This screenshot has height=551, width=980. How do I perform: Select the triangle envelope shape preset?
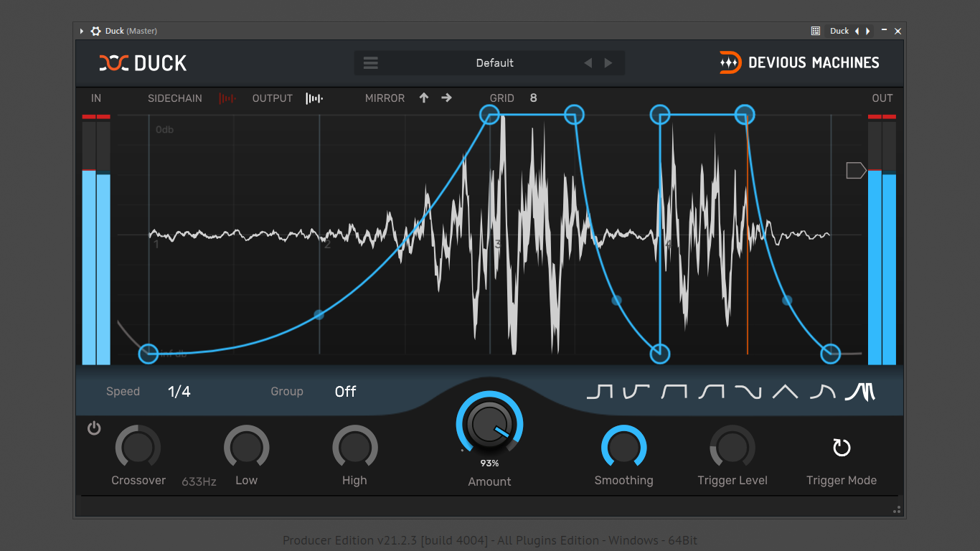click(x=785, y=392)
